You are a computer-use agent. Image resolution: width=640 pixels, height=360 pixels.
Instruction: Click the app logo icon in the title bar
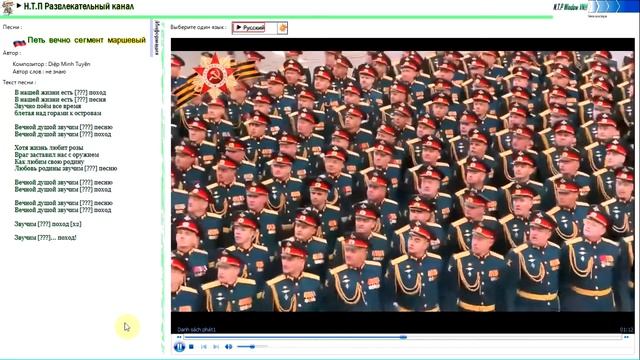(7, 7)
